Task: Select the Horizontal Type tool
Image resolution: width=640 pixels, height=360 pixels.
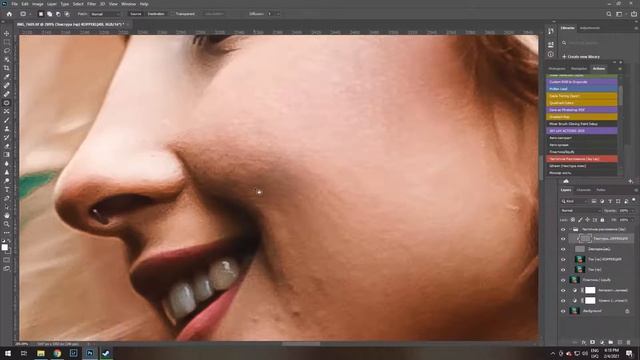Action: pyautogui.click(x=7, y=189)
